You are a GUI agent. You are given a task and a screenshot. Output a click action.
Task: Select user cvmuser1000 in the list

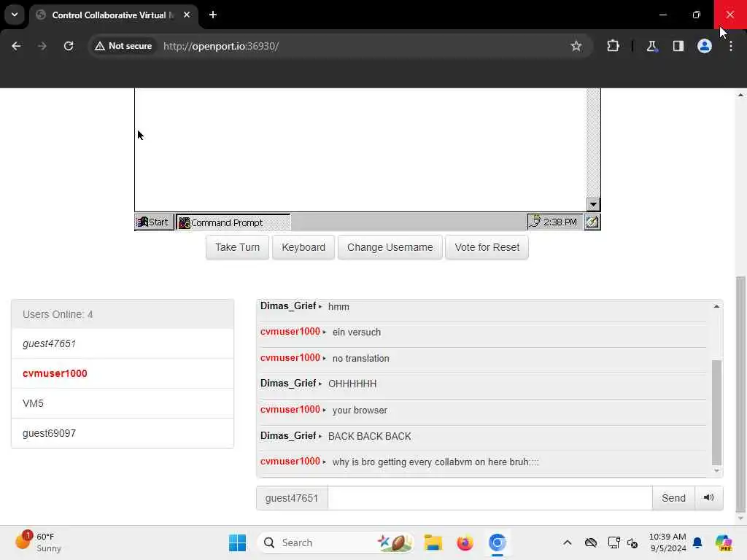pos(123,374)
